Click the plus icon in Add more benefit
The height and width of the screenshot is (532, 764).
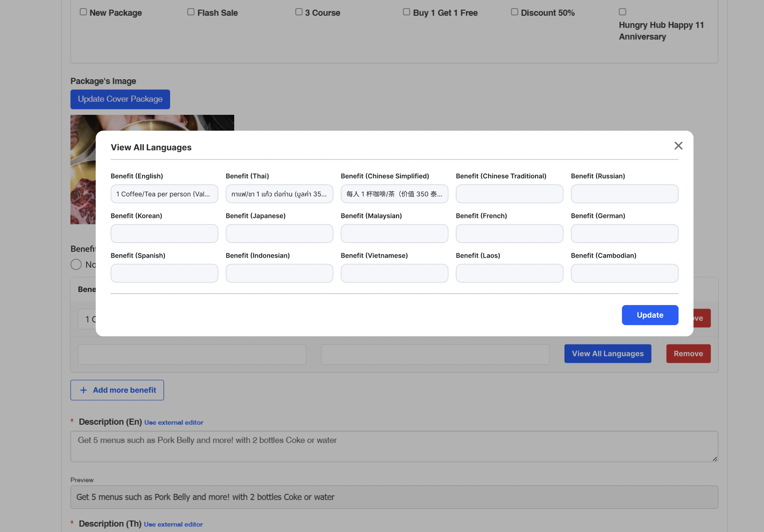tap(84, 390)
